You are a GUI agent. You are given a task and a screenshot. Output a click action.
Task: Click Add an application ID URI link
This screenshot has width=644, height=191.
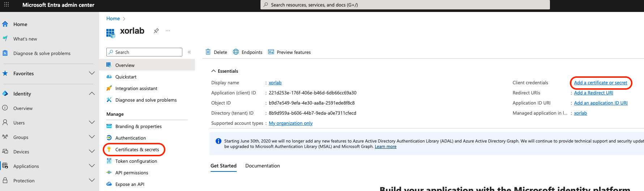pos(601,103)
